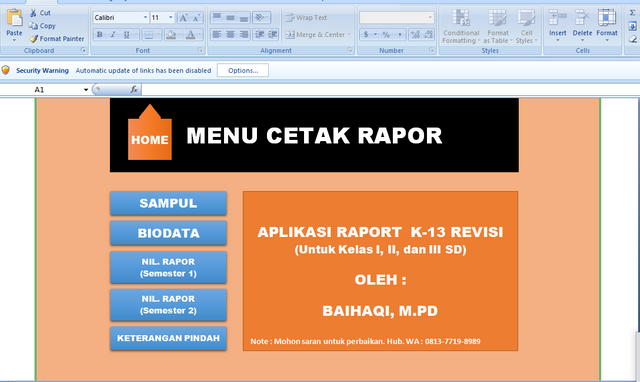Open Font group dialog launcher

(200, 50)
